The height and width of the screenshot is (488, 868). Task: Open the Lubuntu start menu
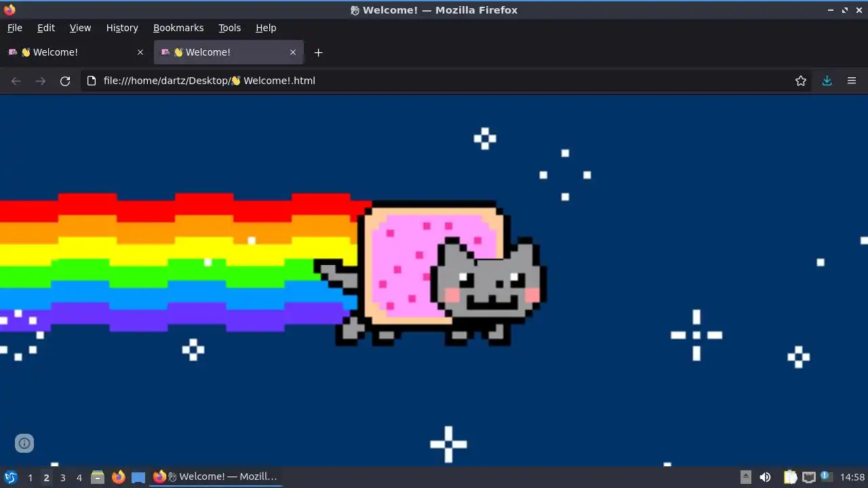pyautogui.click(x=10, y=477)
